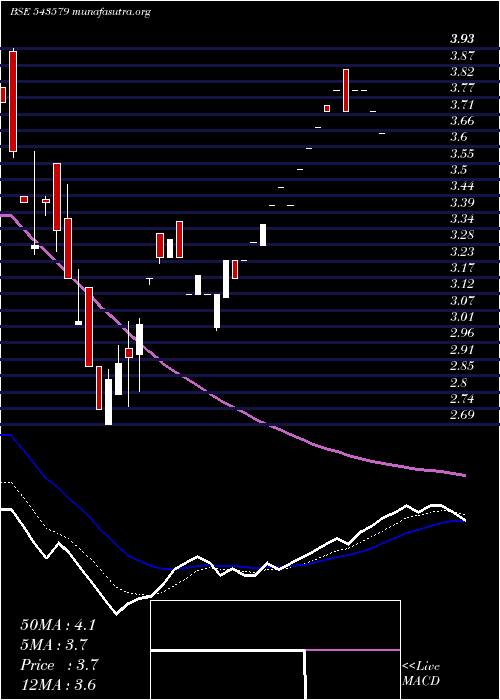Select the 3.55 price axis label

462,154
